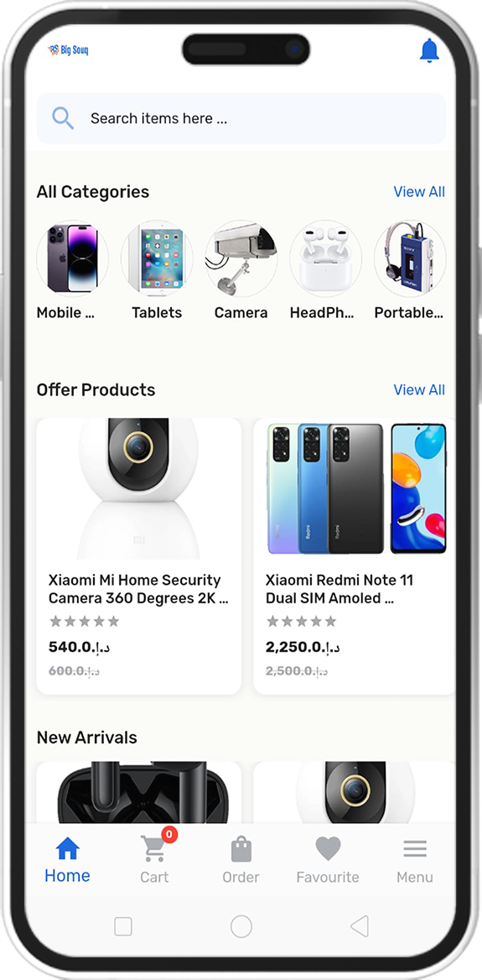Open Favourite heart tab
The width and height of the screenshot is (482, 980).
pos(328,861)
